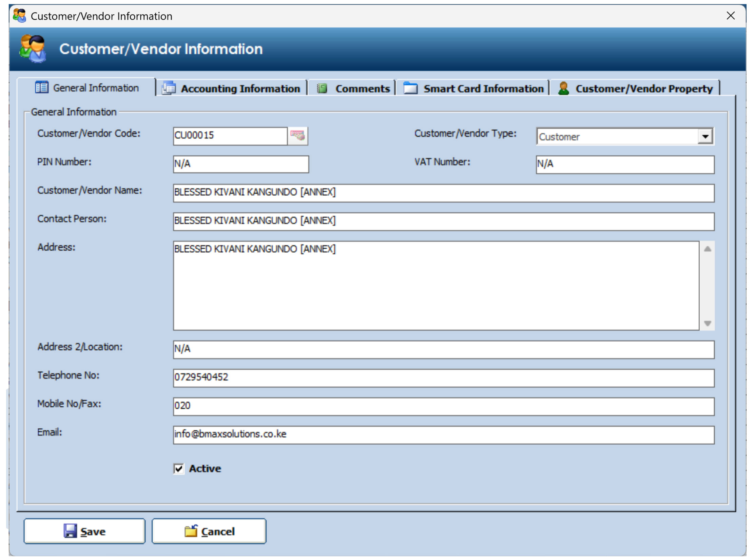Open the Customer type combo box

(x=617, y=136)
